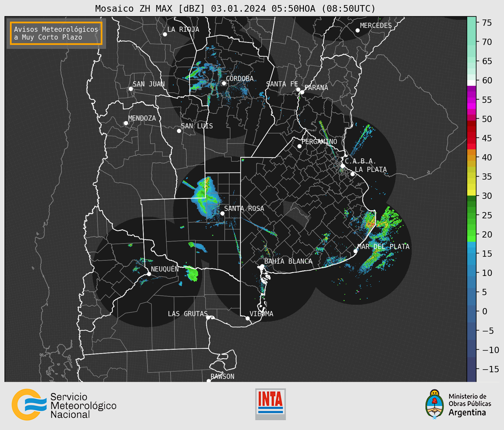The width and height of the screenshot is (504, 430).
Task: Click the Pergamino city marker dot
Action: (x=299, y=146)
